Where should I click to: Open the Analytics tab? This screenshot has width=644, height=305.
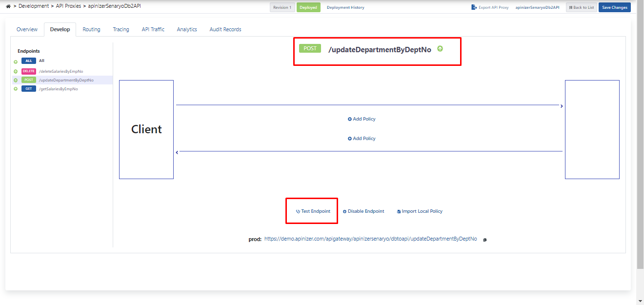click(187, 29)
